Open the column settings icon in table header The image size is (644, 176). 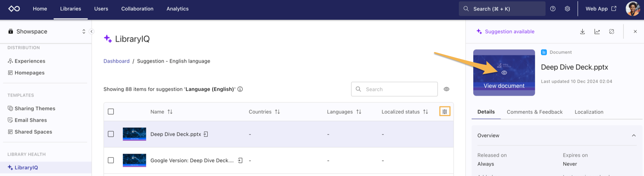coord(445,112)
